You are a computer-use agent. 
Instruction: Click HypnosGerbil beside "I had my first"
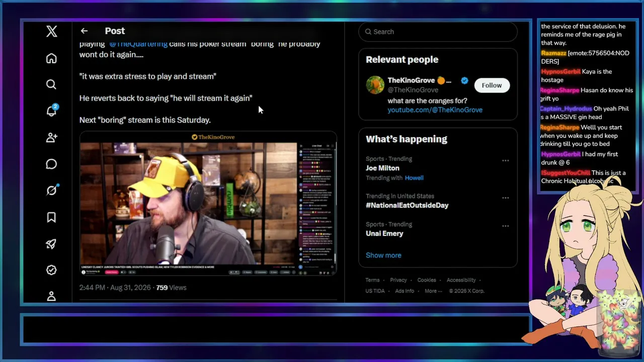(560, 154)
